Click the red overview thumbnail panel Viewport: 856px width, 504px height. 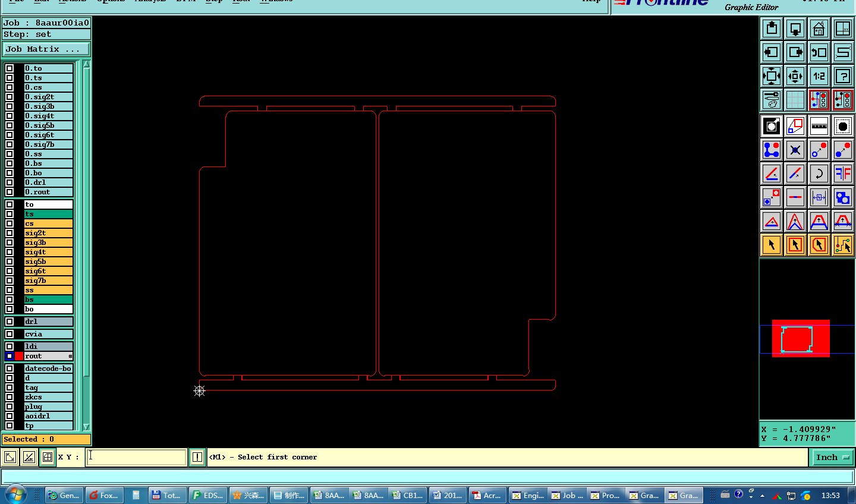[x=801, y=338]
